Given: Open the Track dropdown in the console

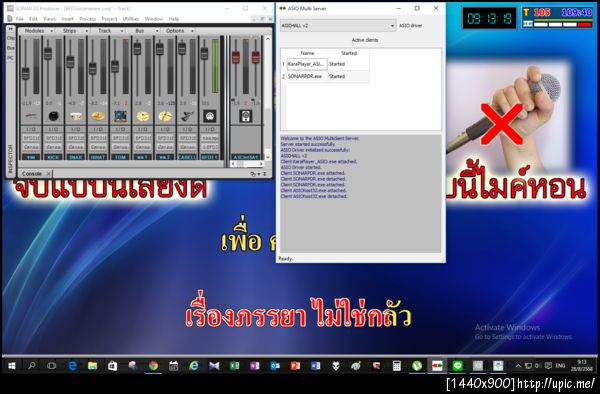Looking at the screenshot, I should (x=107, y=31).
